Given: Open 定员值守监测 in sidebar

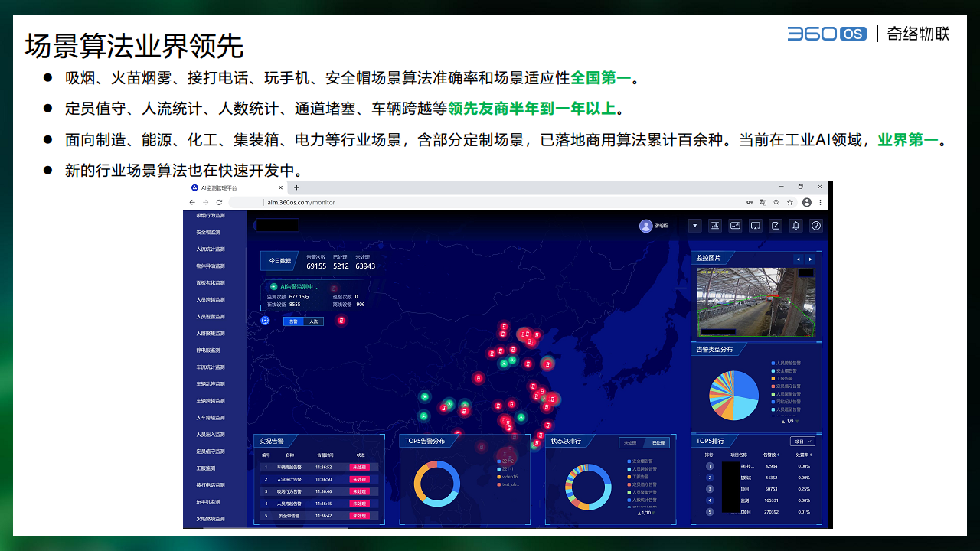Looking at the screenshot, I should 211,451.
